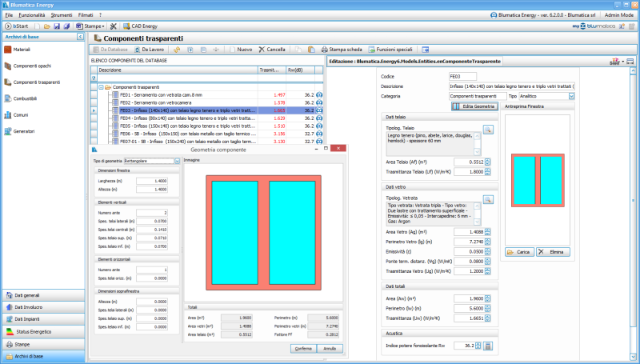Search Tipolog. Telaio with magnifier icon
Image resolution: width=640 pixels, height=364 pixels.
pos(488,130)
